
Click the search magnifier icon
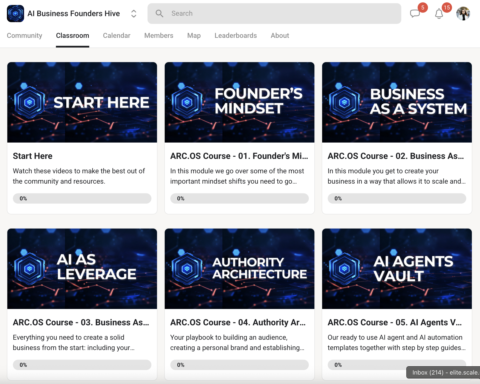[x=159, y=13]
